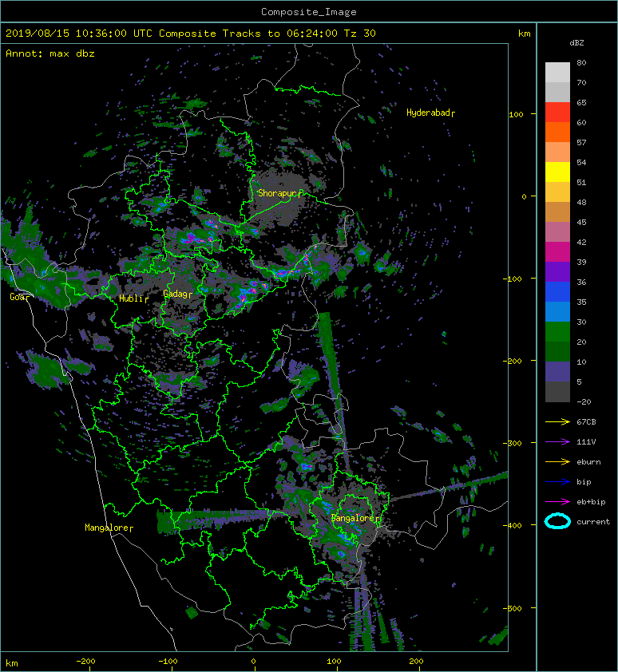Click the yellow eburn arrow in legend
Viewport: 618px width, 672px height.
557,461
